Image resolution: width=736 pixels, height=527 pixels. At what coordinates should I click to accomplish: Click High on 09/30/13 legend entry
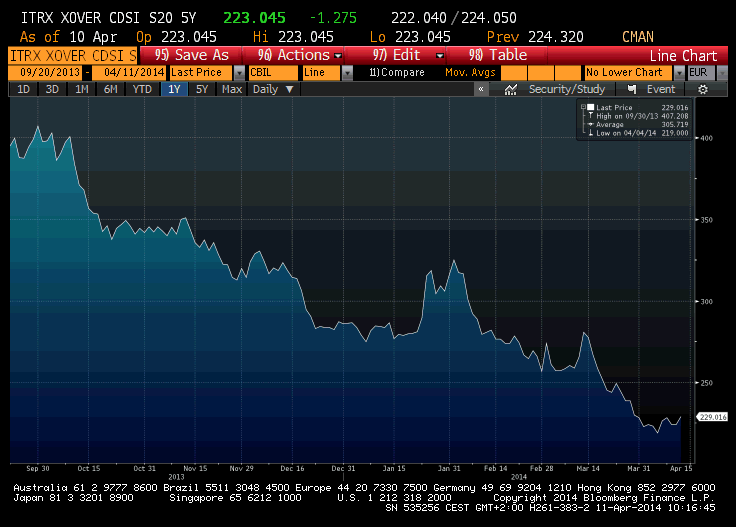coord(638,116)
